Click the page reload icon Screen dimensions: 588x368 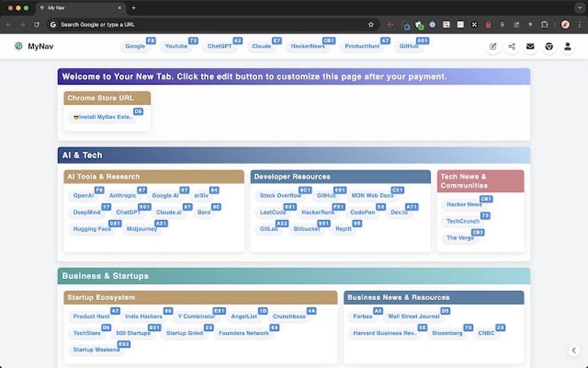click(37, 25)
